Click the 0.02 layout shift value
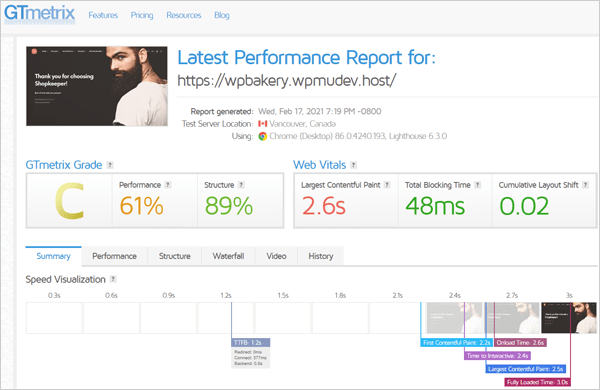This screenshot has width=600, height=390. click(x=524, y=206)
